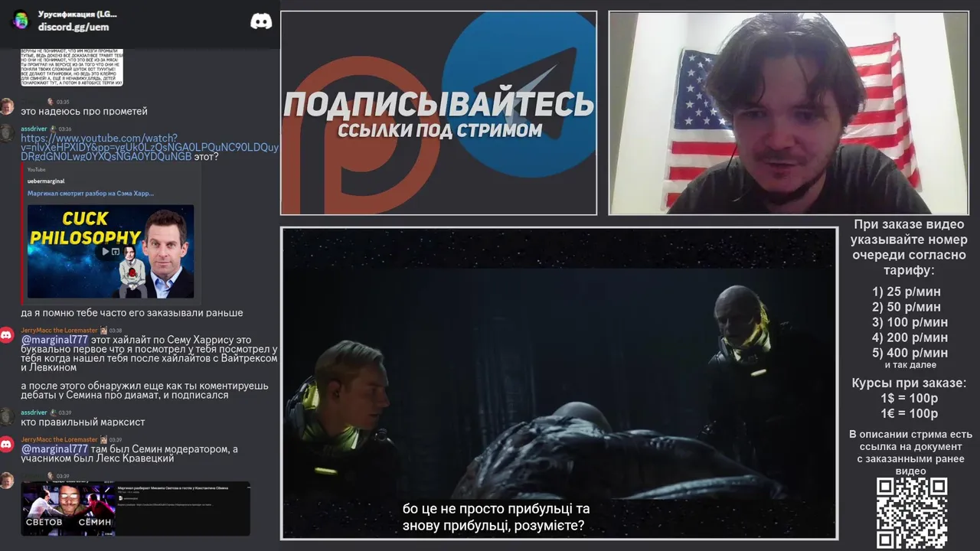Click message 'да я помню тебе часто его заказывали раньше'
980x551 pixels.
point(132,313)
